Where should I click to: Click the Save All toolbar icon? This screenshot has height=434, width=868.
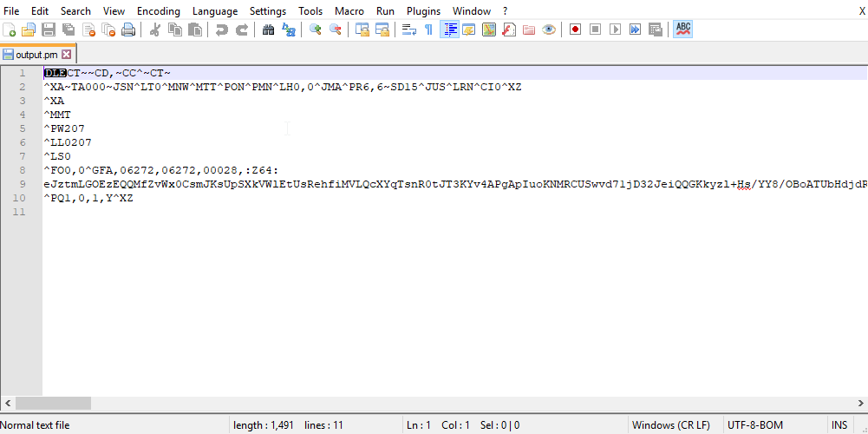point(69,30)
